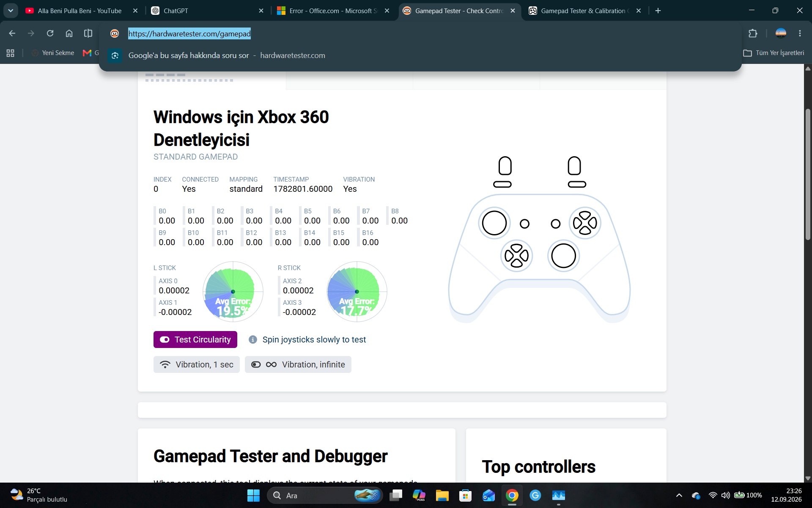The width and height of the screenshot is (812, 508).
Task: Click the right center button on controller diagram
Action: coord(556,224)
